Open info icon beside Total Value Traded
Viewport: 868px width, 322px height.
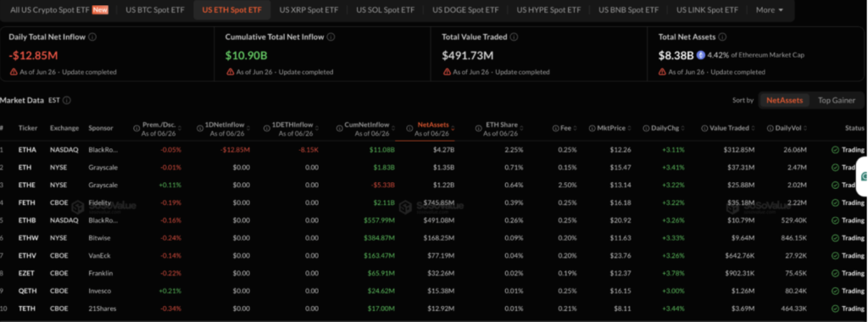[x=514, y=37]
